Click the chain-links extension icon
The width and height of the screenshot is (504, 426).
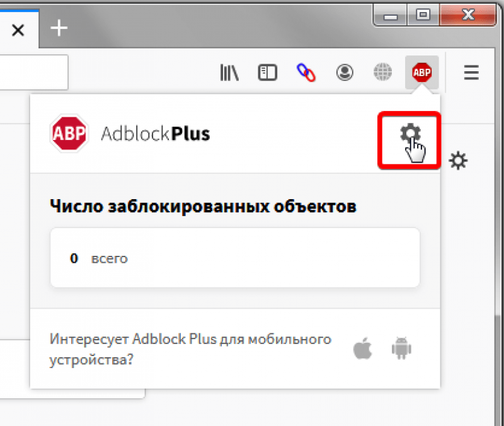point(306,72)
